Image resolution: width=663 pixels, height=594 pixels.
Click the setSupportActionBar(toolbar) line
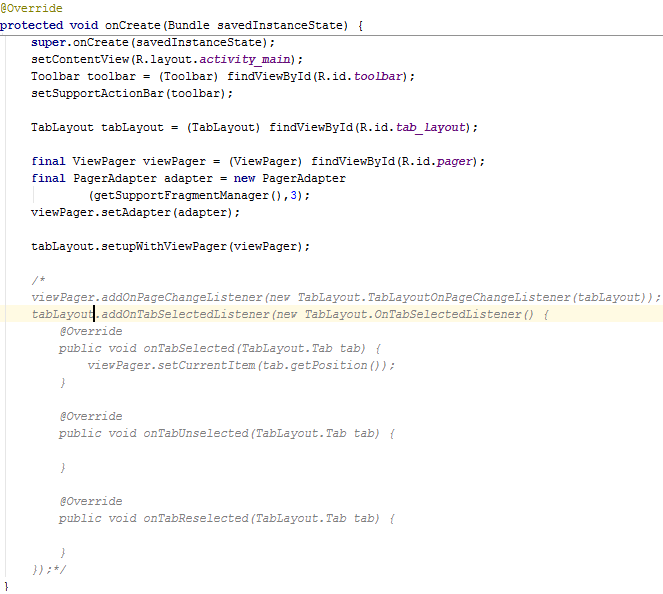(132, 93)
